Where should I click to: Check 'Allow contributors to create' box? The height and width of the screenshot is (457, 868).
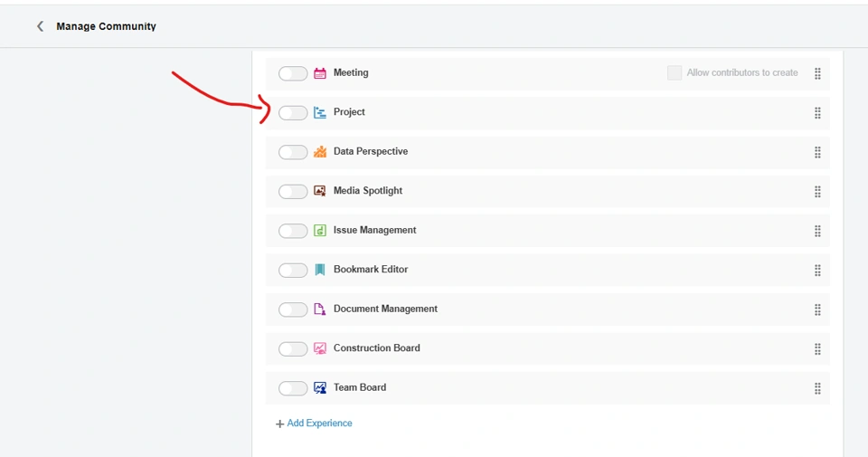[675, 73]
